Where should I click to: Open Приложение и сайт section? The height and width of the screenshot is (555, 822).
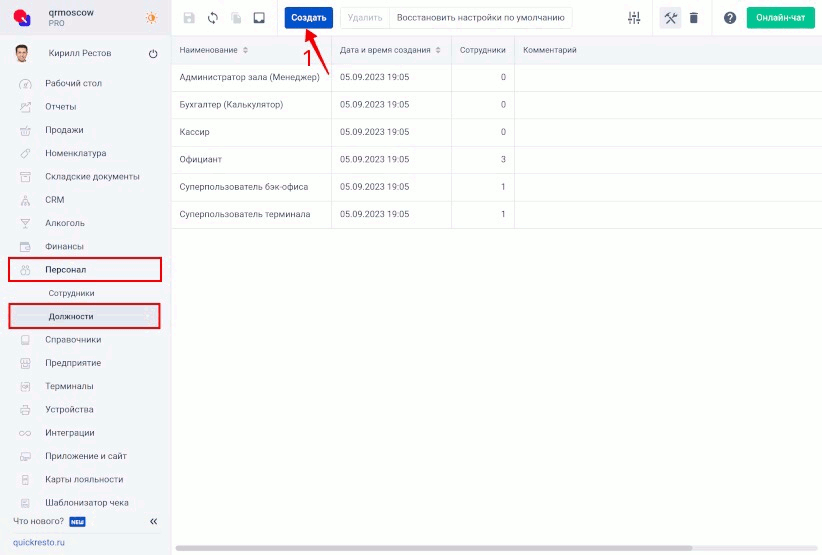click(x=86, y=456)
